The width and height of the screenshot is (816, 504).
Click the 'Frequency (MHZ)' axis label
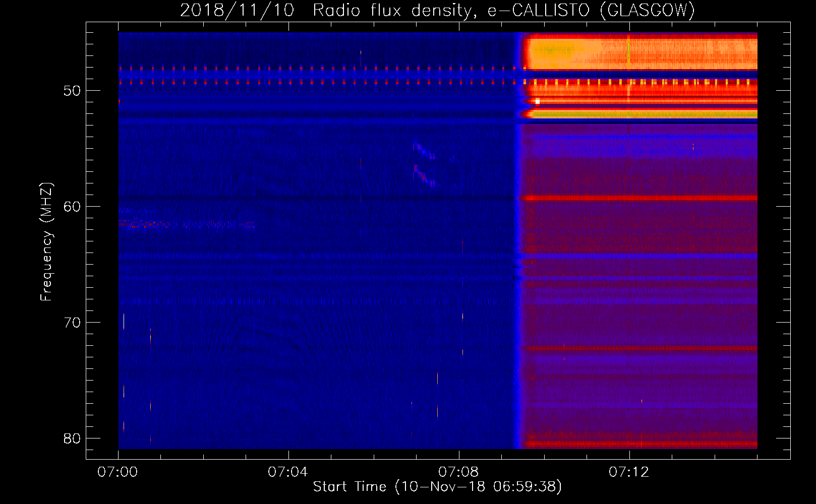46,242
